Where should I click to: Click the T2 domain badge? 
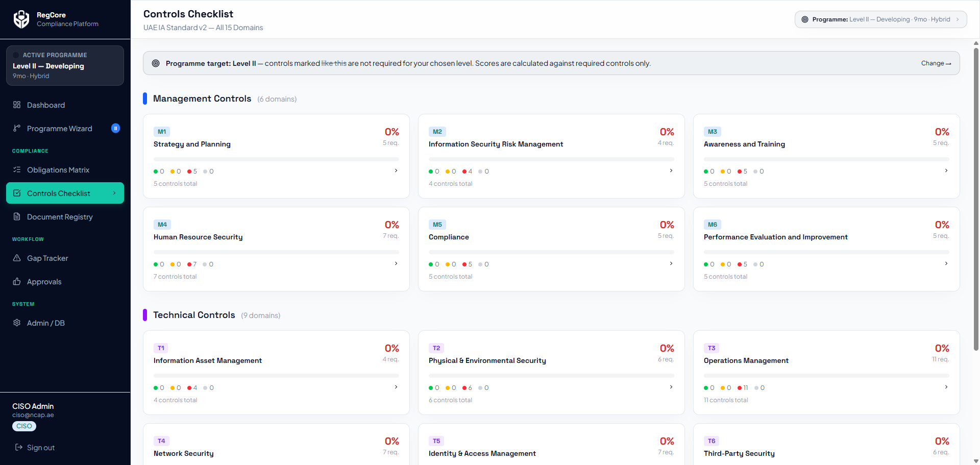(436, 348)
